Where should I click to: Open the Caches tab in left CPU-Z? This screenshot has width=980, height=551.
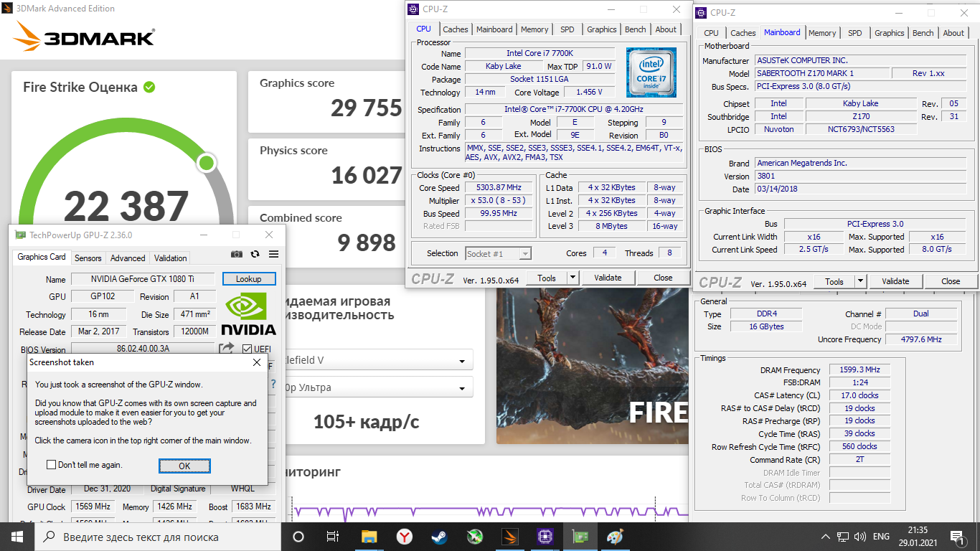click(x=456, y=29)
